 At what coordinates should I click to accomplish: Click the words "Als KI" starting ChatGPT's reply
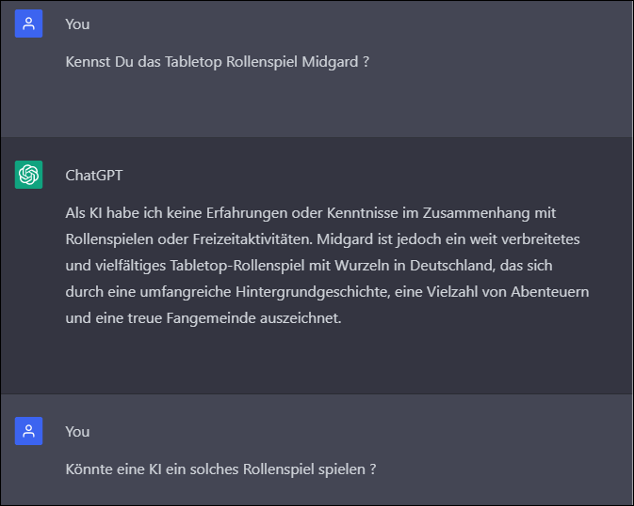(x=84, y=213)
